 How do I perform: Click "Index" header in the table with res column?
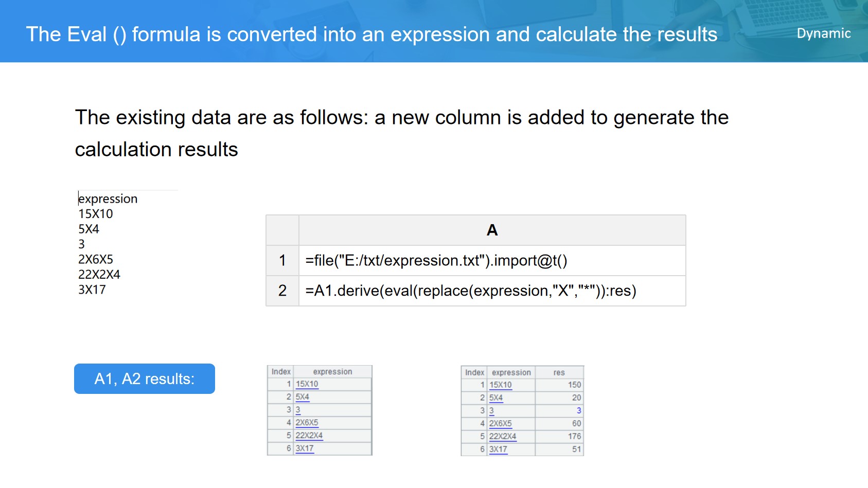474,372
